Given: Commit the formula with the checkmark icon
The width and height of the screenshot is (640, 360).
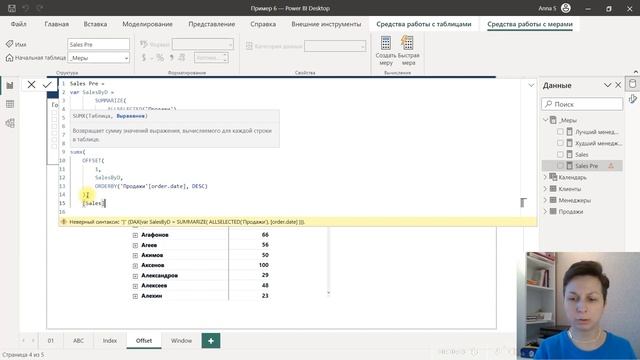Looking at the screenshot, I should (47, 84).
